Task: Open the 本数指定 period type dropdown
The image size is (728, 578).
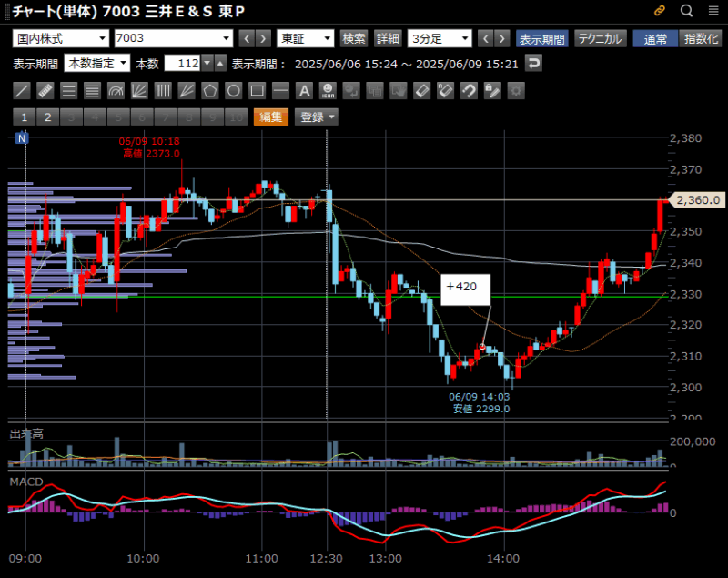Action: click(x=97, y=63)
